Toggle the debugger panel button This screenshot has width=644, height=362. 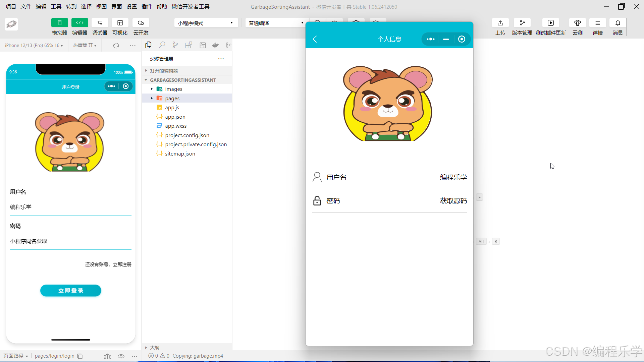(x=100, y=23)
